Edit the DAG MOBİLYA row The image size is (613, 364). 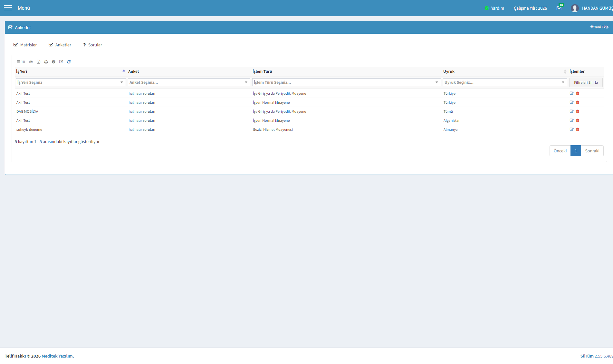pyautogui.click(x=572, y=111)
